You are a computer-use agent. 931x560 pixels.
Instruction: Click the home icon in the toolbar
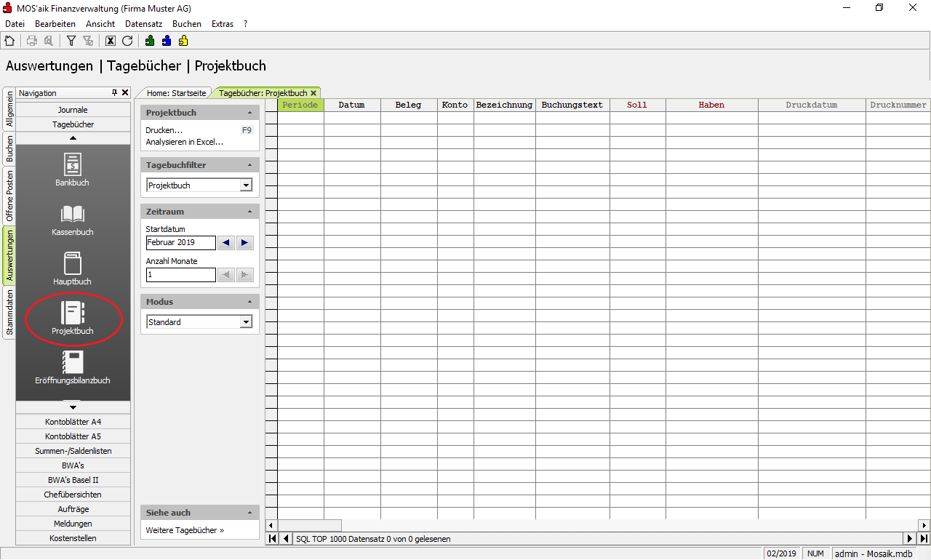pyautogui.click(x=9, y=41)
